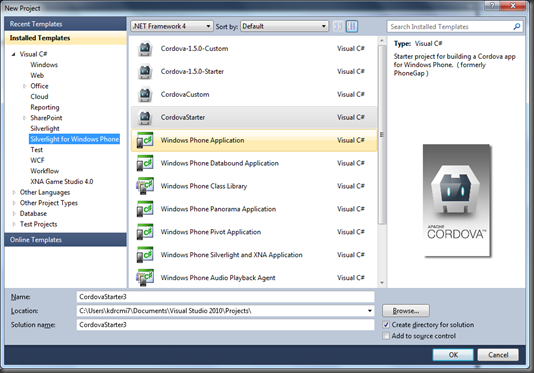Click the Browse... button
This screenshot has width=534, height=373.
coord(406,311)
